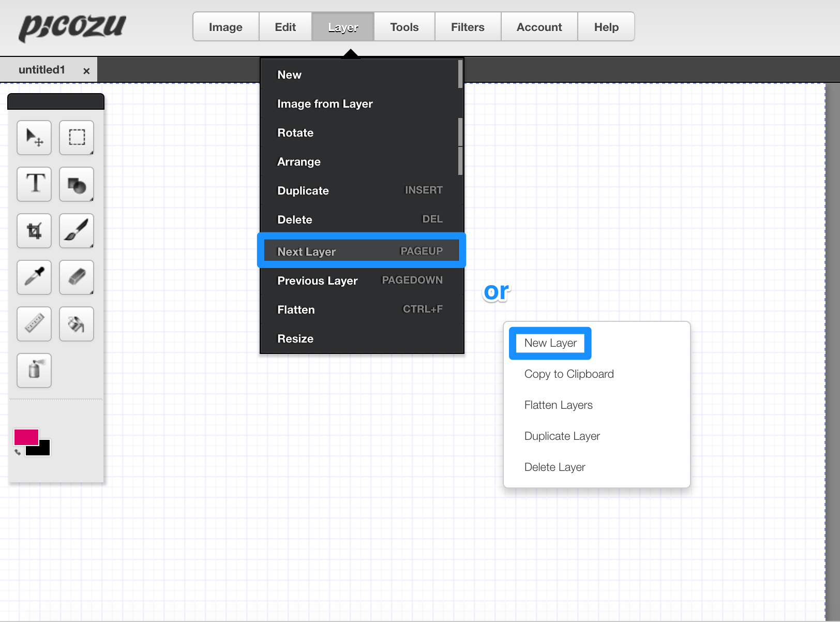This screenshot has width=840, height=622.
Task: Select the Move tool
Action: pos(34,138)
